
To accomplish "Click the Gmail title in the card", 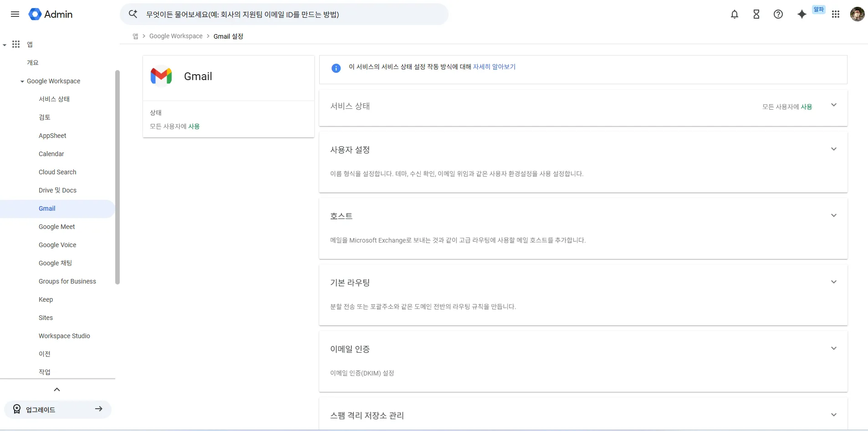I will (x=198, y=76).
